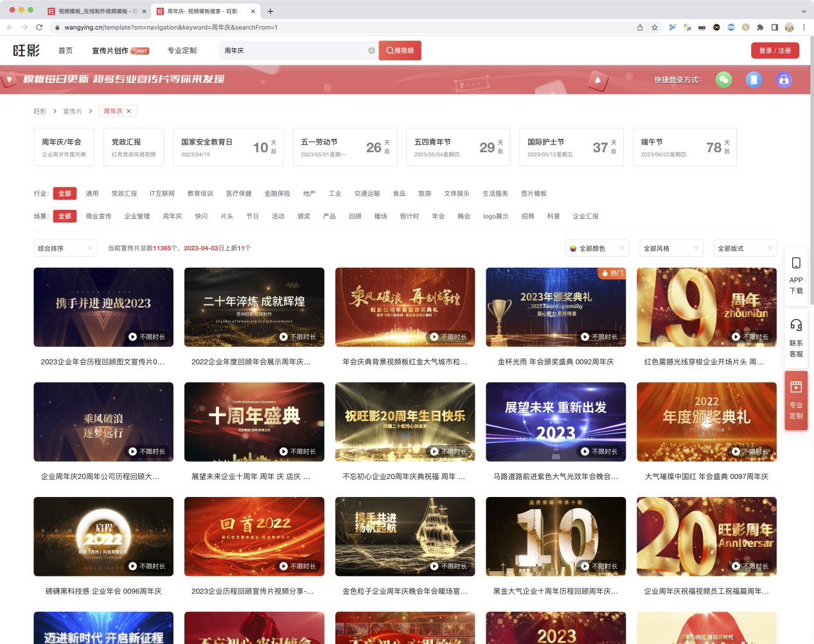Select the mobile phone quick login icon
Image resolution: width=814 pixels, height=644 pixels.
point(754,80)
